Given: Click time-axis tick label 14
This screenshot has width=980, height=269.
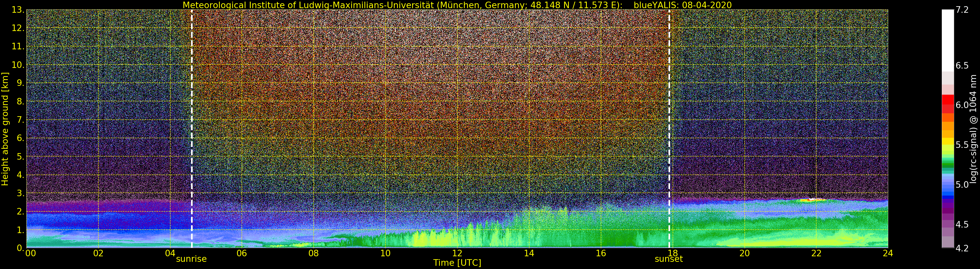Looking at the screenshot, I should [x=529, y=253].
